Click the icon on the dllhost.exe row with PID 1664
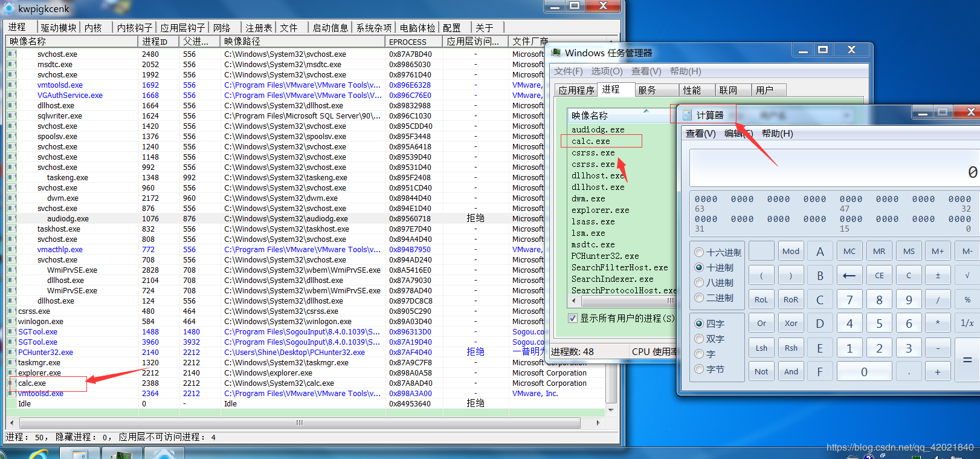980x459 pixels. point(11,106)
